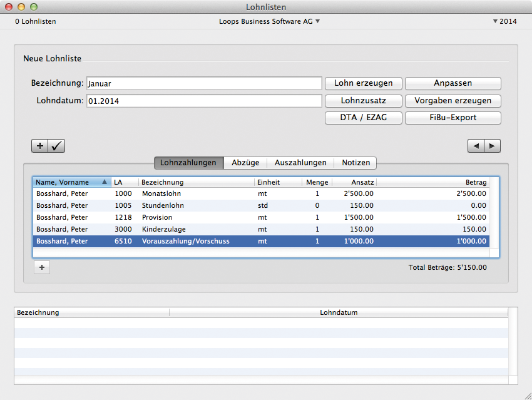Switch to the Abzüge tab

pos(245,163)
